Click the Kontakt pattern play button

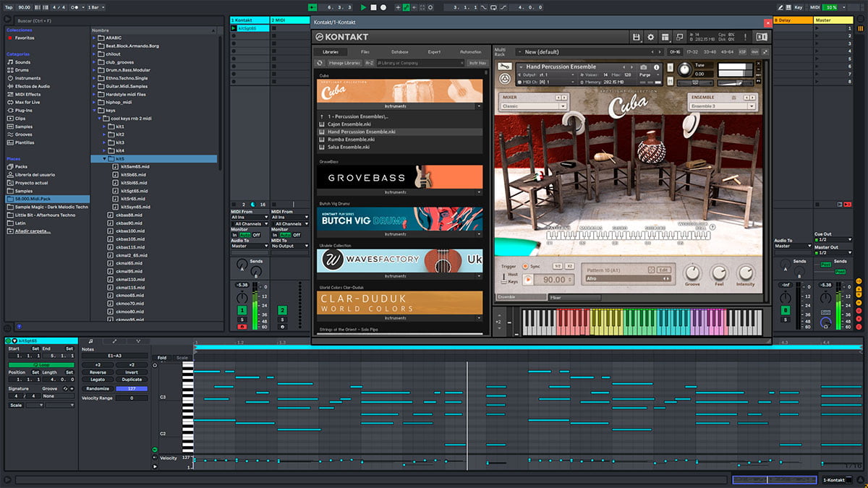(x=528, y=280)
